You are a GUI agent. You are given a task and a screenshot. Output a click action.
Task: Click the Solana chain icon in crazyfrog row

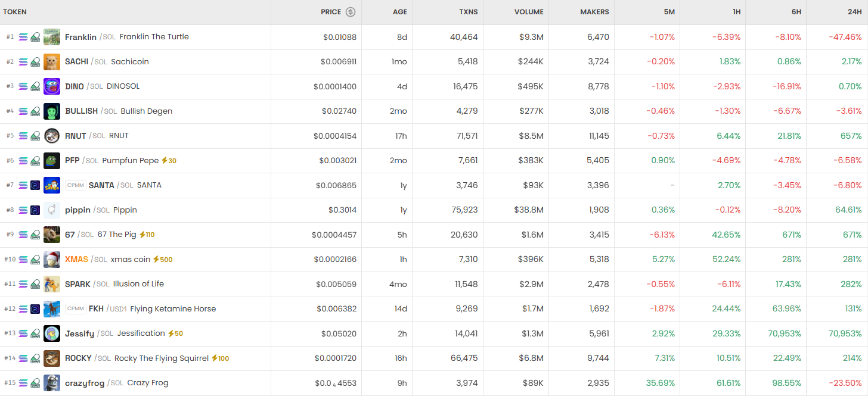pyautogui.click(x=23, y=383)
